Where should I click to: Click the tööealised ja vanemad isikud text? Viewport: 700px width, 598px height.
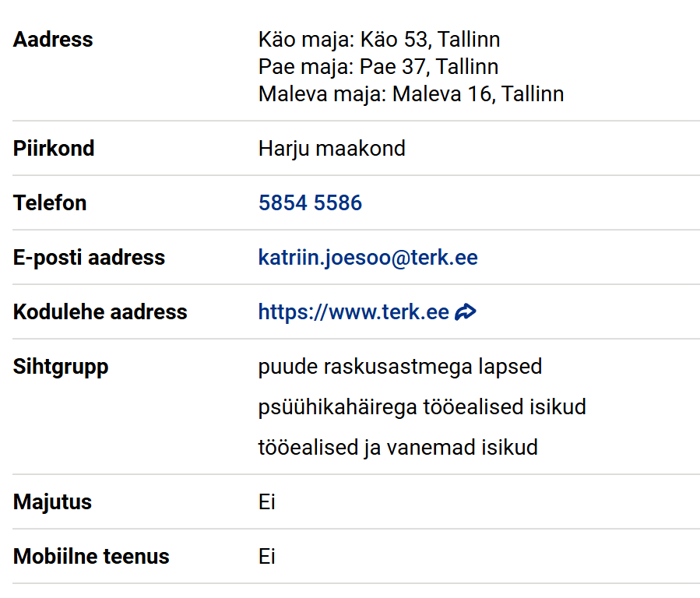coord(397,448)
